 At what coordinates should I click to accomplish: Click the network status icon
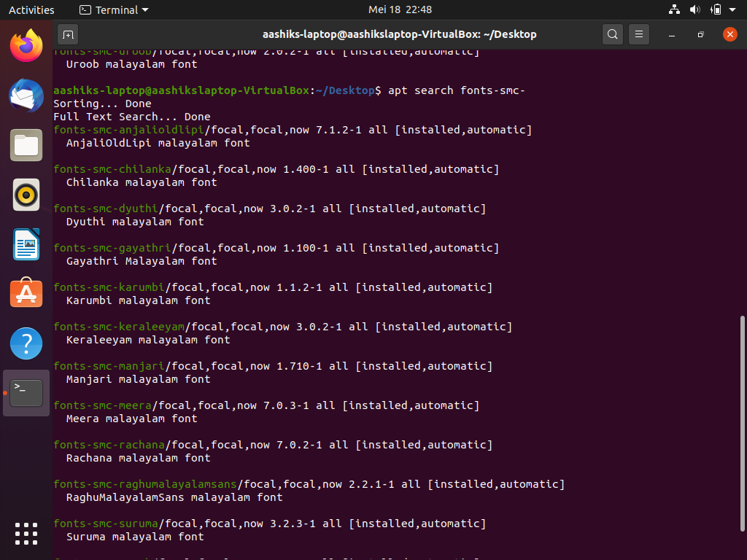[674, 10]
